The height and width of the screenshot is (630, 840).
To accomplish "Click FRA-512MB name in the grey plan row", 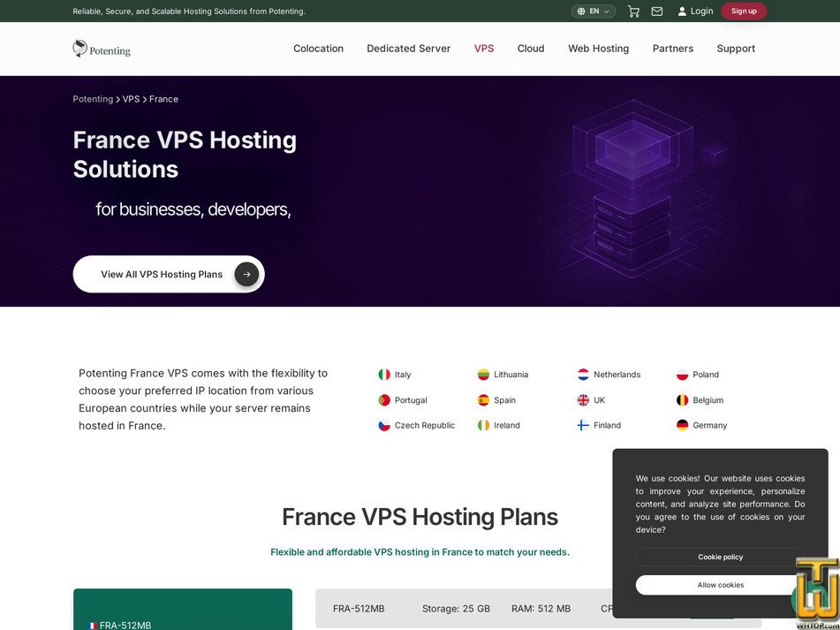I will [x=359, y=609].
